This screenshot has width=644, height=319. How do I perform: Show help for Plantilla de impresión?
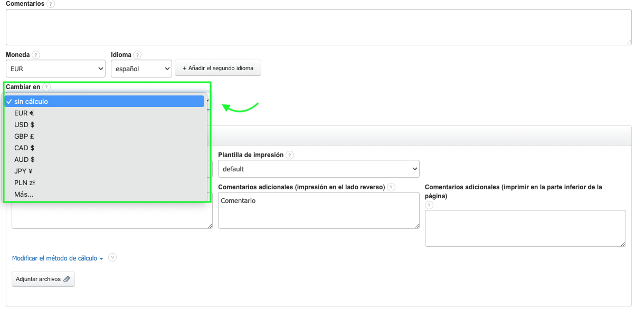[290, 155]
